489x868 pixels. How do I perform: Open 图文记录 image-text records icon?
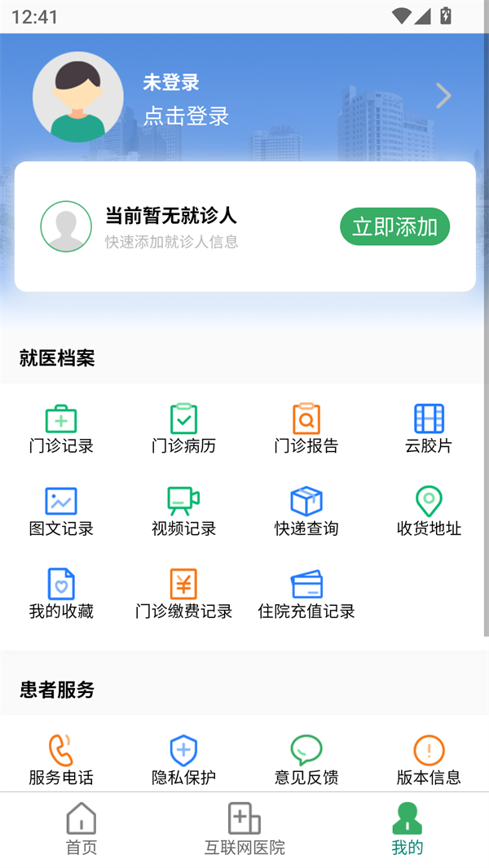(61, 501)
